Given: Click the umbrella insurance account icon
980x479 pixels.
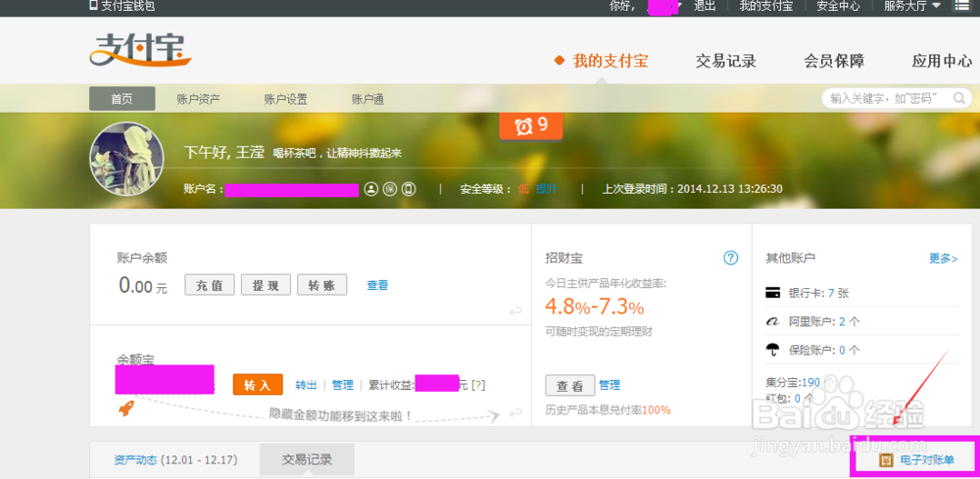Looking at the screenshot, I should tap(772, 350).
